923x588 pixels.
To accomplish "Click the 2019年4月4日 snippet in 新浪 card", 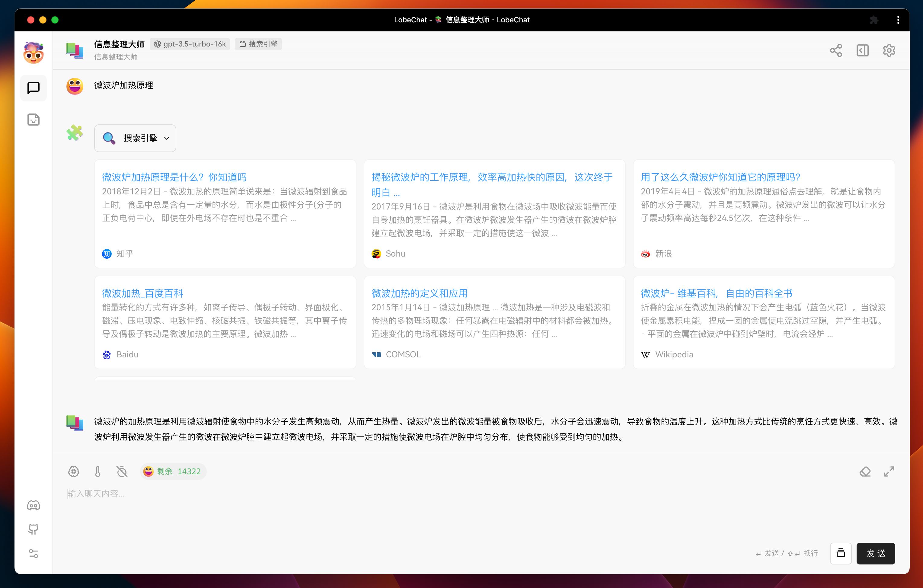I will tap(764, 205).
